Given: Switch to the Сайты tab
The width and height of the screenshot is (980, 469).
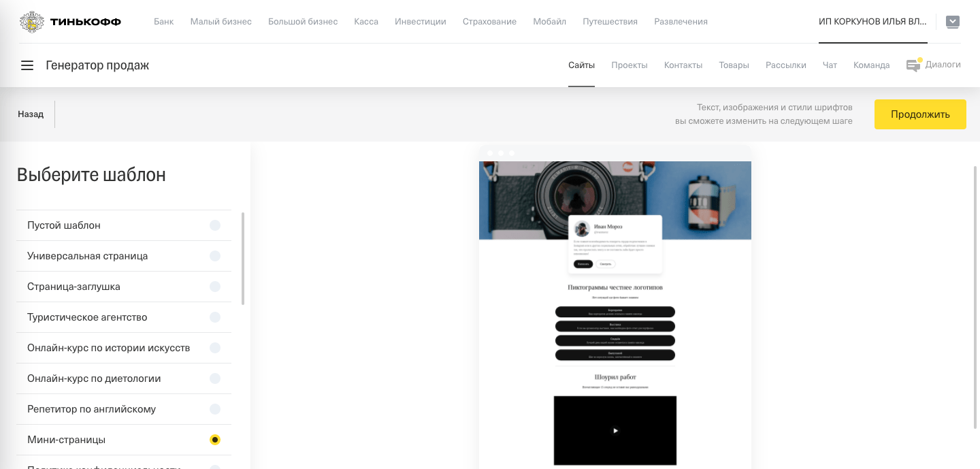Looking at the screenshot, I should (582, 65).
